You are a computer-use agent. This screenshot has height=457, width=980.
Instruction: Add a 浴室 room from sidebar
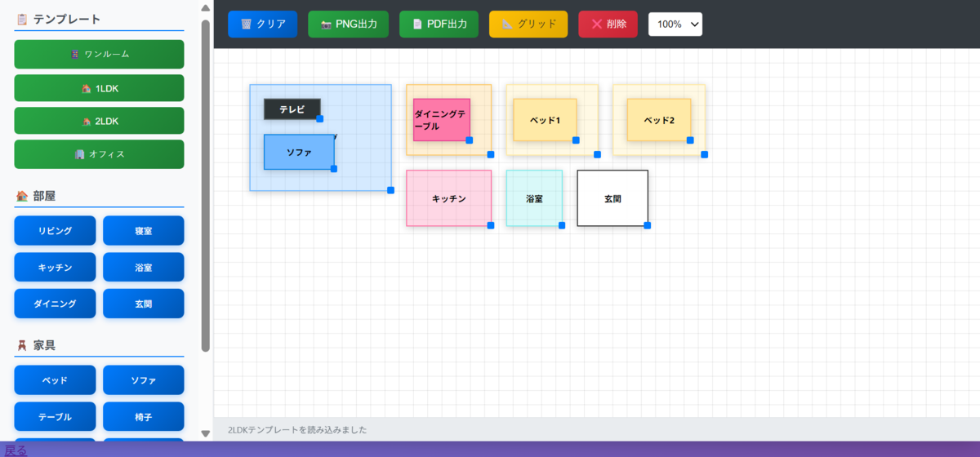click(x=143, y=267)
